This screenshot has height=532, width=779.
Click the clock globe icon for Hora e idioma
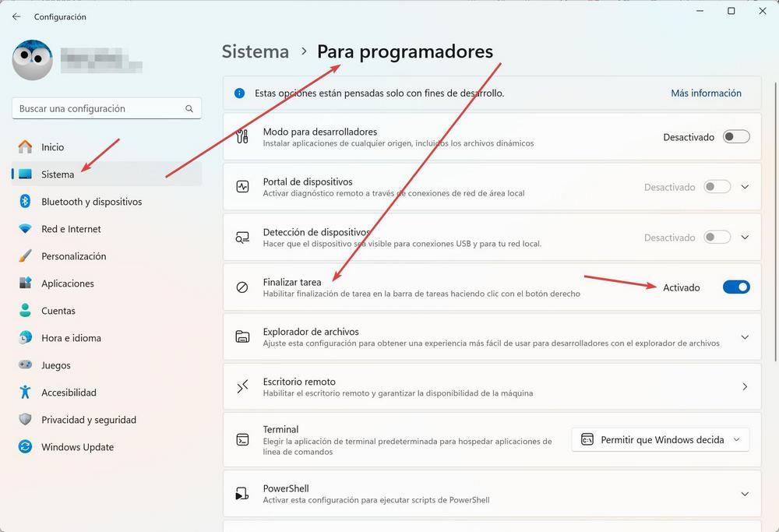click(x=25, y=338)
